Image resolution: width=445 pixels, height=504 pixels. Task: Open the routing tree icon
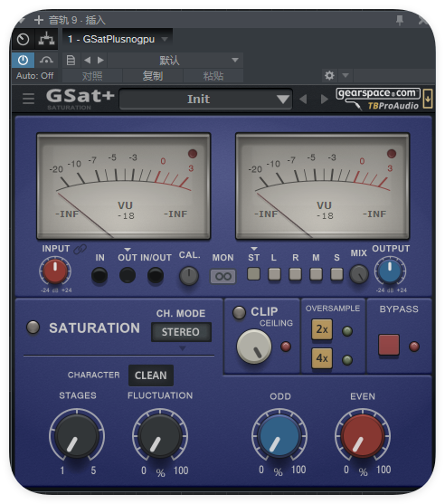(47, 39)
